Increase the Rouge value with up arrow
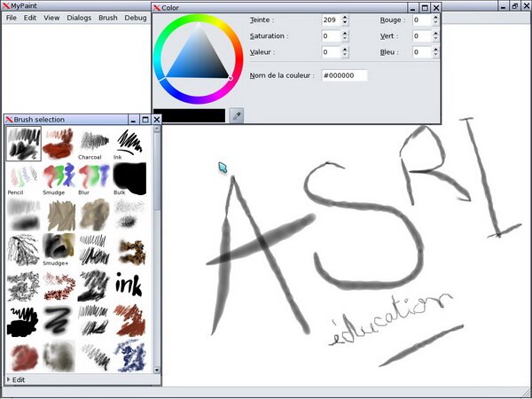The height and width of the screenshot is (399, 532). tap(435, 17)
